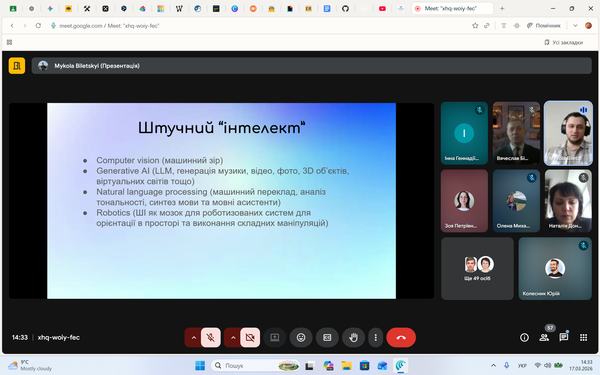Open volume control in the system tray
Image resolution: width=600 pixels, height=375 pixels.
tap(547, 365)
